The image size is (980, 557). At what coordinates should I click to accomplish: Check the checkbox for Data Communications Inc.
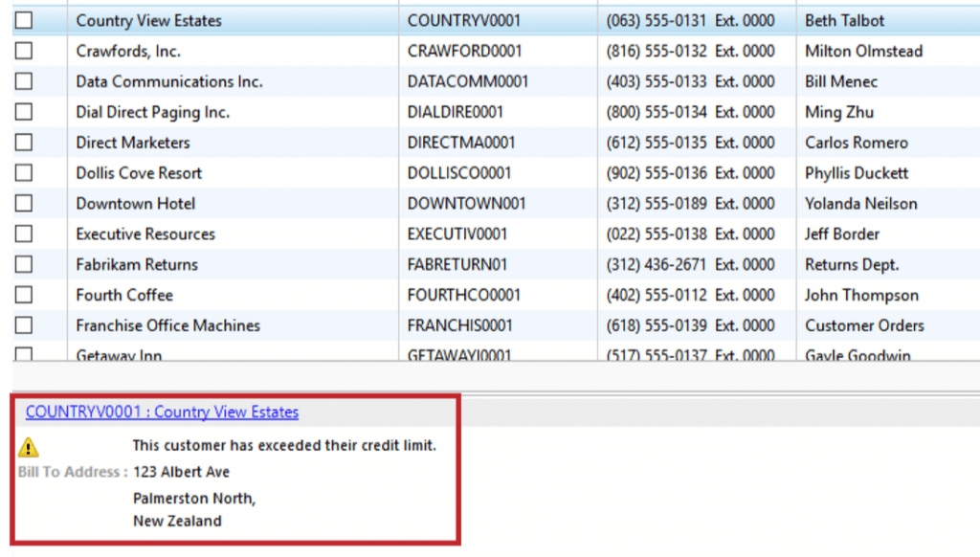coord(23,81)
